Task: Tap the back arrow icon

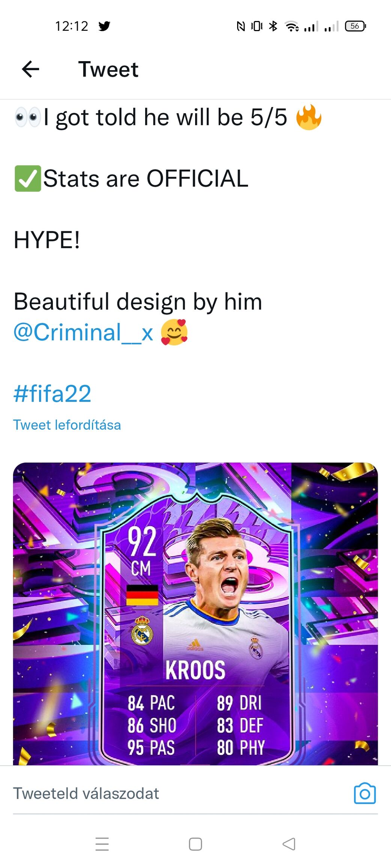Action: pyautogui.click(x=30, y=69)
